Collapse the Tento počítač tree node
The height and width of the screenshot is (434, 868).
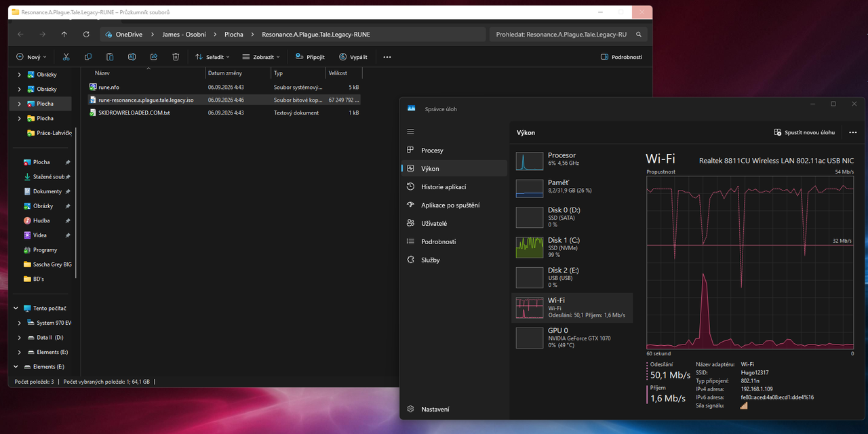(x=16, y=308)
